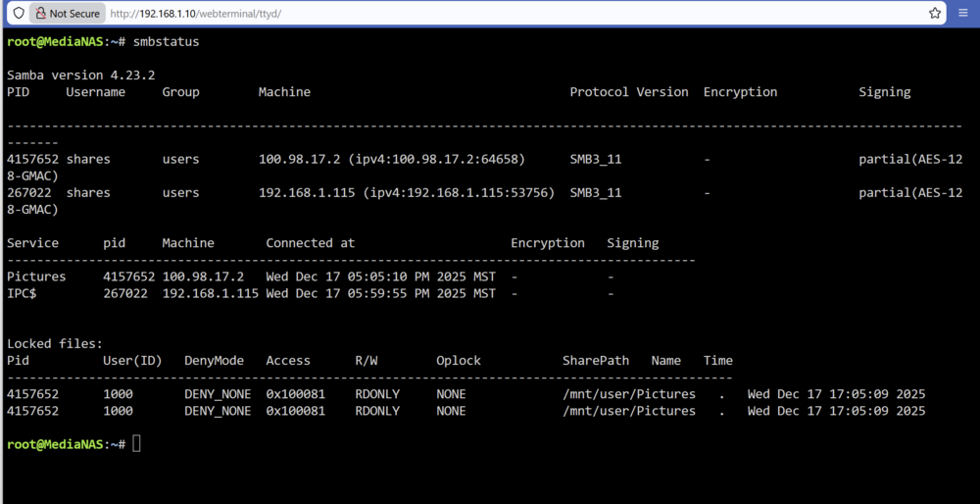Click pid '267022' in the IPC$ row
980x504 pixels.
click(125, 293)
